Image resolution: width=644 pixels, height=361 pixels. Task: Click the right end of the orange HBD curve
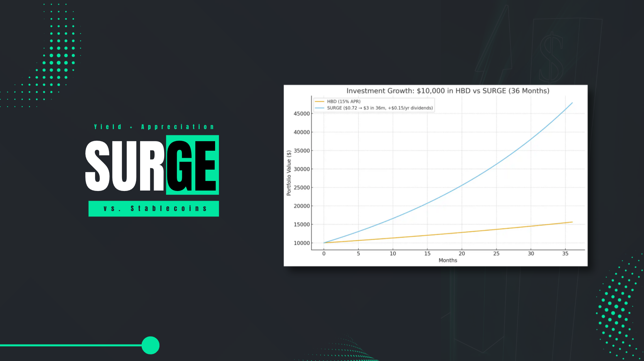[572, 222]
